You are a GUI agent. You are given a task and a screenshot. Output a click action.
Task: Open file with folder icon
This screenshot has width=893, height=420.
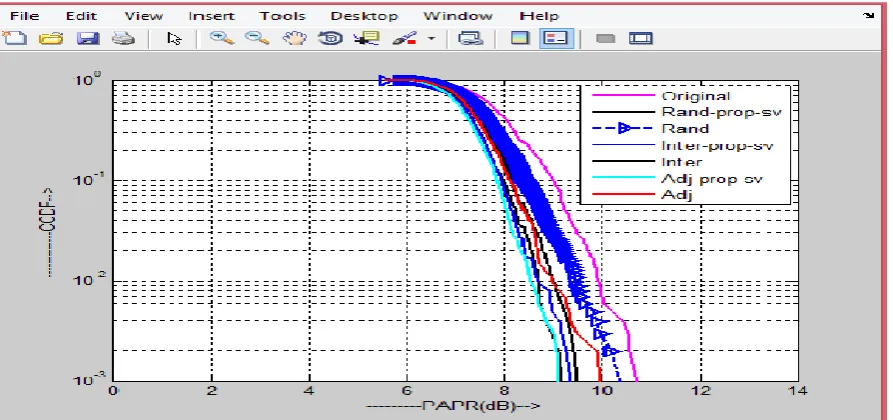(x=51, y=38)
